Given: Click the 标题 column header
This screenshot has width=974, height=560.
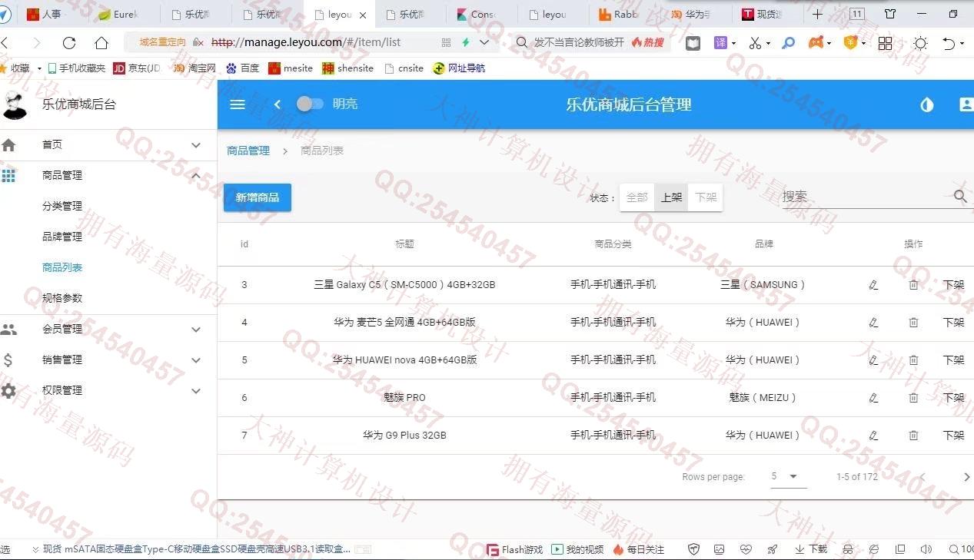Looking at the screenshot, I should pos(405,244).
